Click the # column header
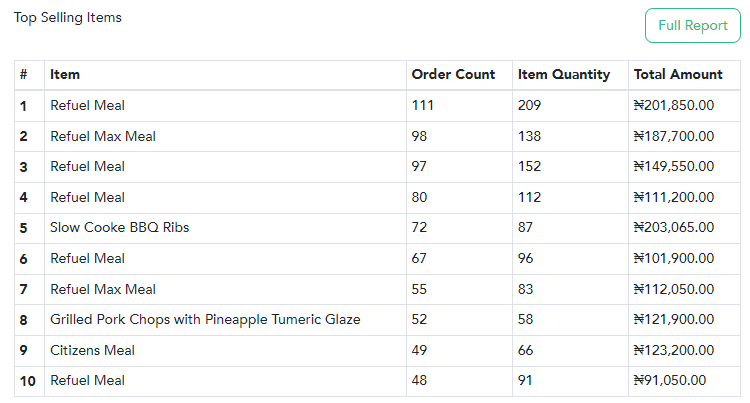This screenshot has width=750, height=403. coord(23,75)
